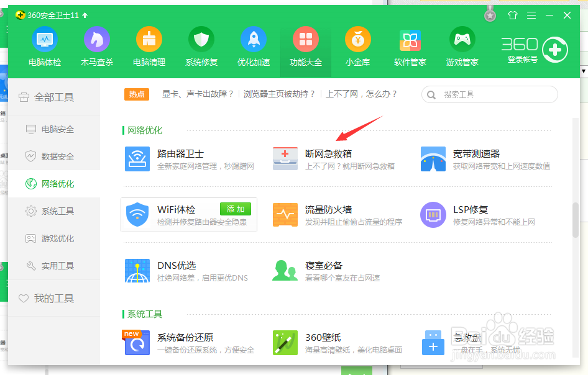Open 我的工具 in sidebar
The width and height of the screenshot is (588, 375).
(x=54, y=299)
